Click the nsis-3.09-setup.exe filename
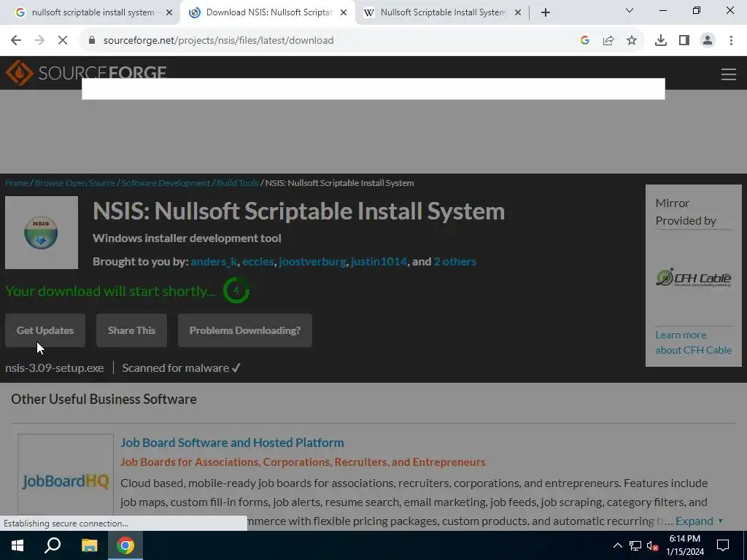The height and width of the screenshot is (560, 747). (x=54, y=368)
